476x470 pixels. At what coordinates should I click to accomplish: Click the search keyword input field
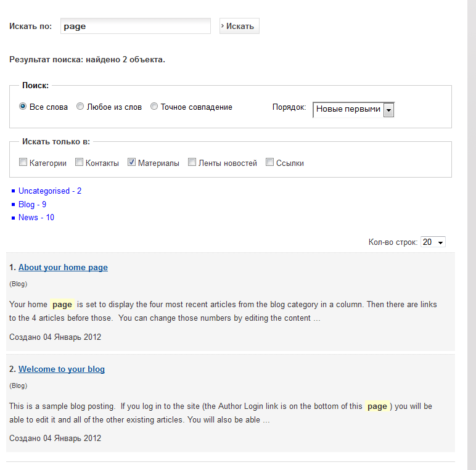click(136, 27)
